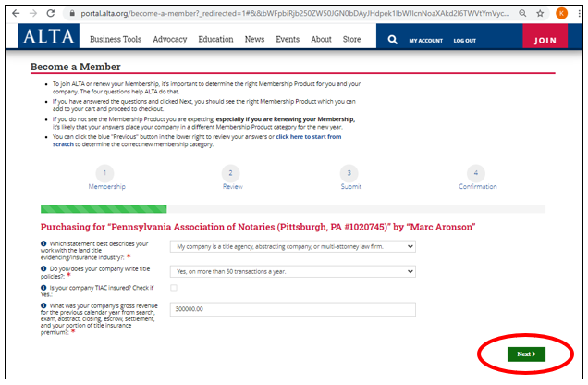Viewport: 588px width, 385px height.
Task: Click the Membership step label
Action: tap(107, 187)
